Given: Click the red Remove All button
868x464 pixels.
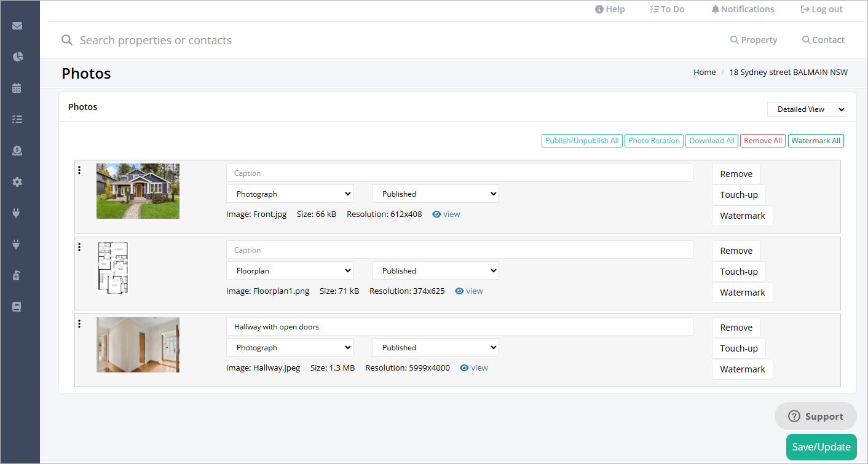Looking at the screenshot, I should click(762, 141).
